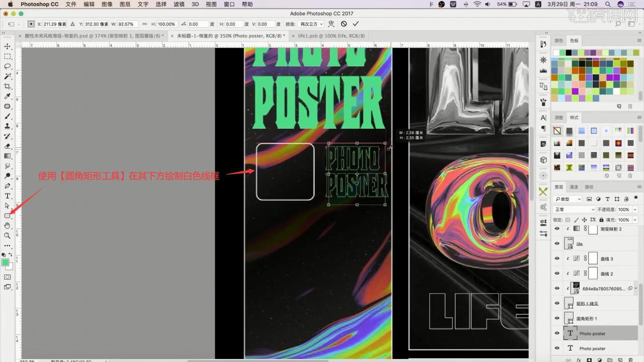Hide the 圆角矩形 1 layer

[557, 318]
